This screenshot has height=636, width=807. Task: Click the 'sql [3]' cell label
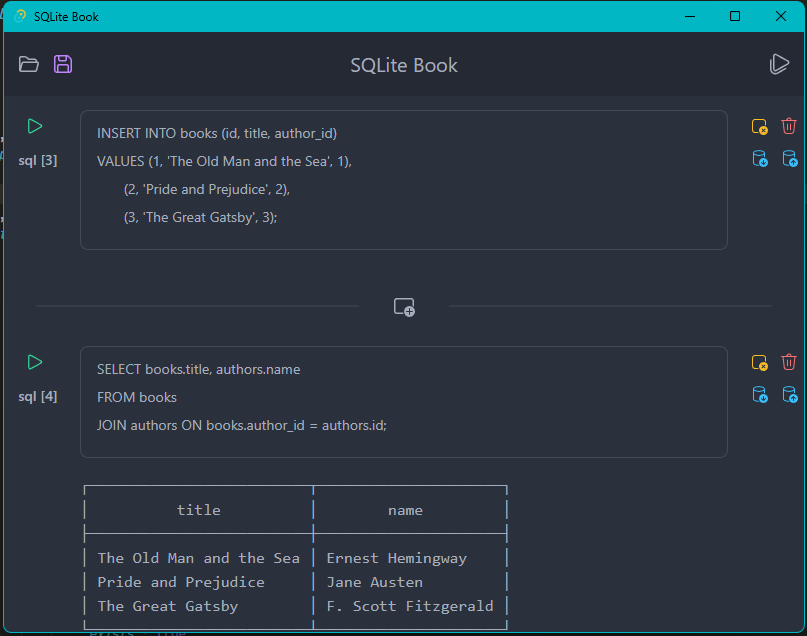coord(38,161)
